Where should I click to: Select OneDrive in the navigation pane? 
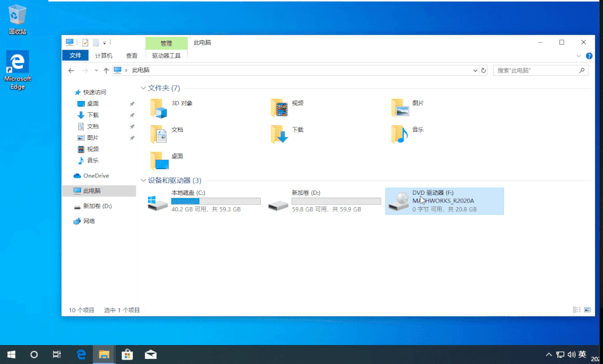pos(95,176)
